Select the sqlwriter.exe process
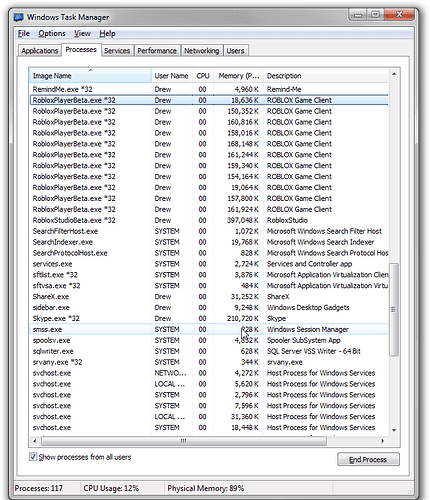Viewport: 430px width, 500px height. pos(209,351)
